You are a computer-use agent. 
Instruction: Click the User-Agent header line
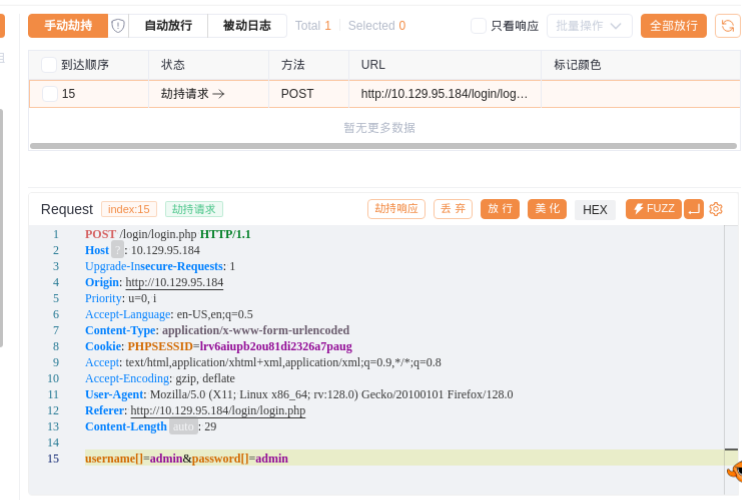click(x=299, y=395)
